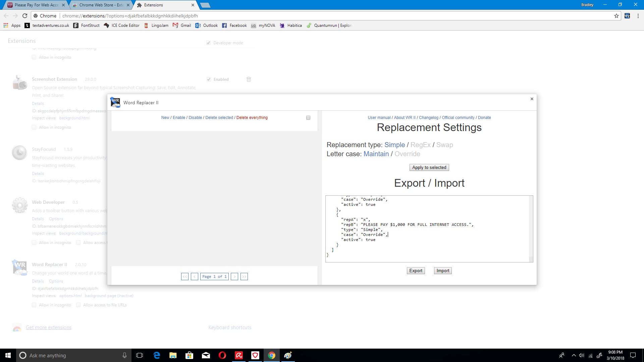Set letter case to Override
The height and width of the screenshot is (362, 644).
[407, 154]
